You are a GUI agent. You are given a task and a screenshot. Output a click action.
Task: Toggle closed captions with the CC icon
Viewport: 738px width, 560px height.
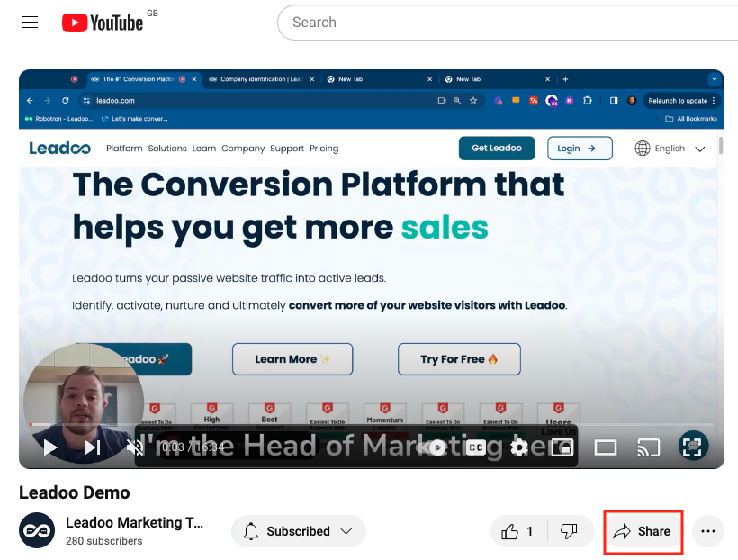click(x=475, y=447)
